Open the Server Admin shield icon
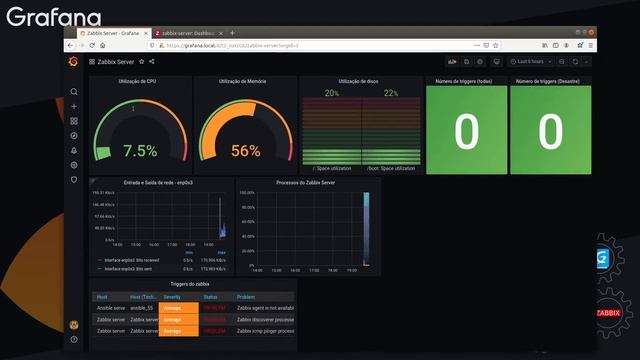 [x=74, y=180]
